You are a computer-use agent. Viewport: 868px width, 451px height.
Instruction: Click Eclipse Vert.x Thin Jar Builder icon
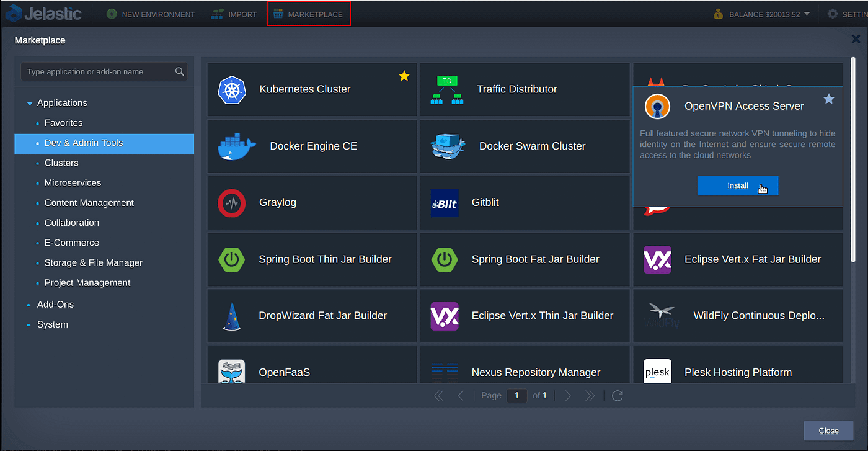click(x=445, y=316)
